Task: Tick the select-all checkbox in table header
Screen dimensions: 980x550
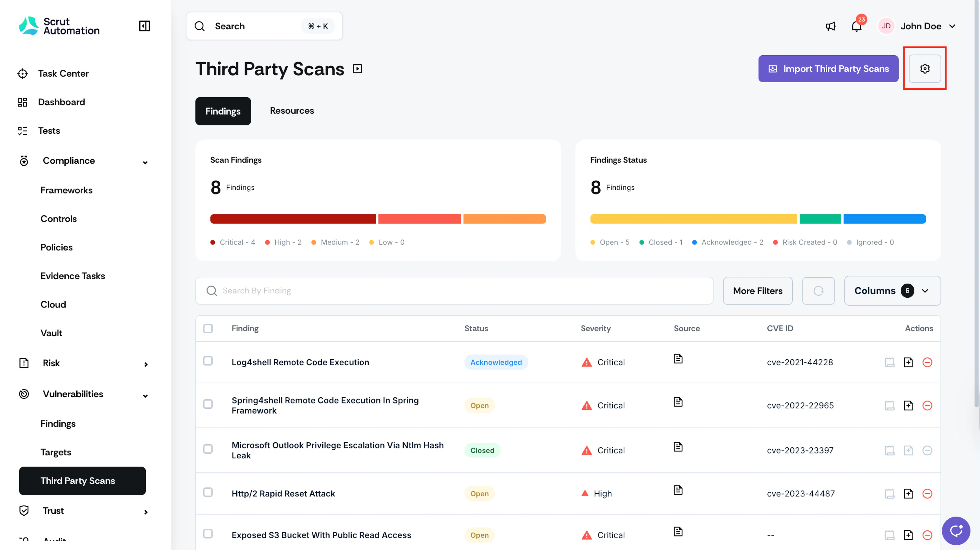Action: coord(208,328)
